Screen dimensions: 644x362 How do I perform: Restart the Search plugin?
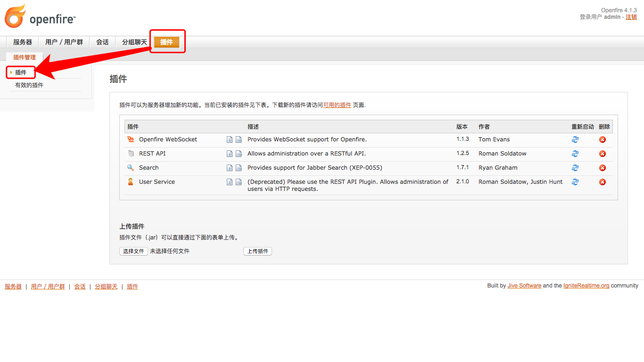(575, 168)
